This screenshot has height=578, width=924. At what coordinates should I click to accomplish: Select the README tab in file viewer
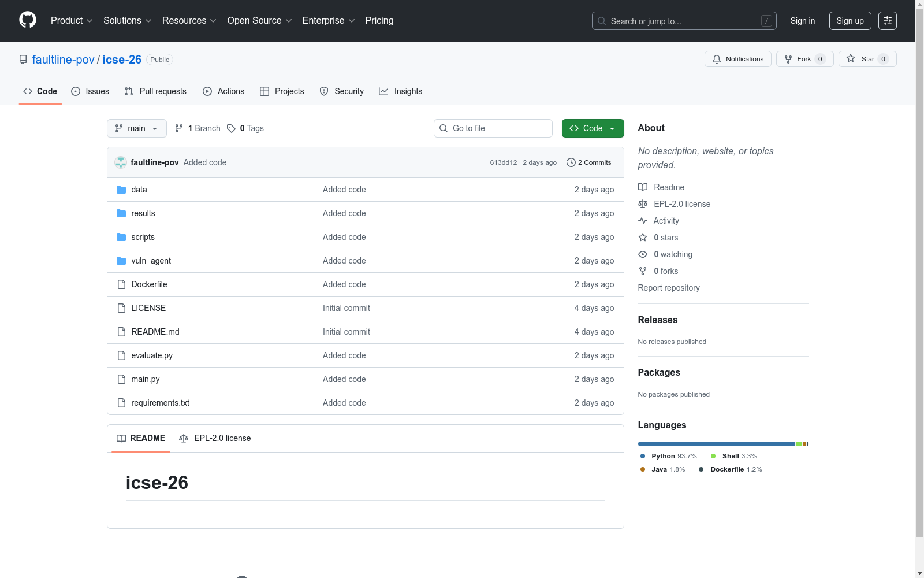pos(141,438)
